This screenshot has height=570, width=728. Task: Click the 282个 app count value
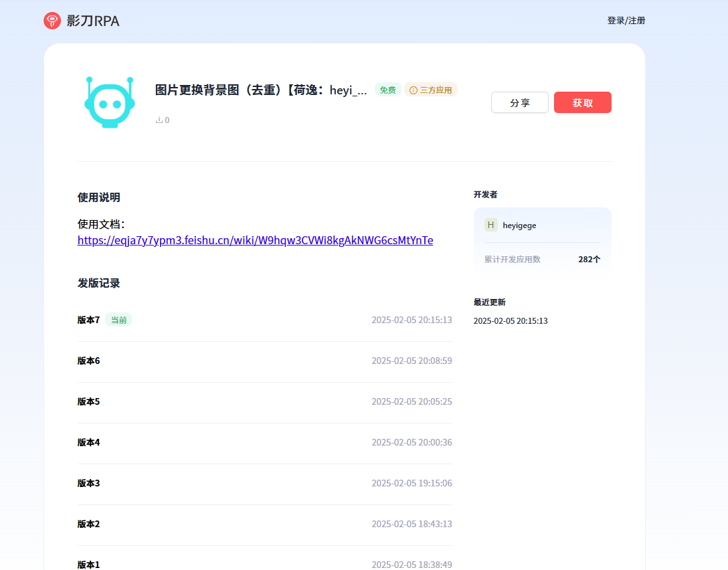coord(589,260)
